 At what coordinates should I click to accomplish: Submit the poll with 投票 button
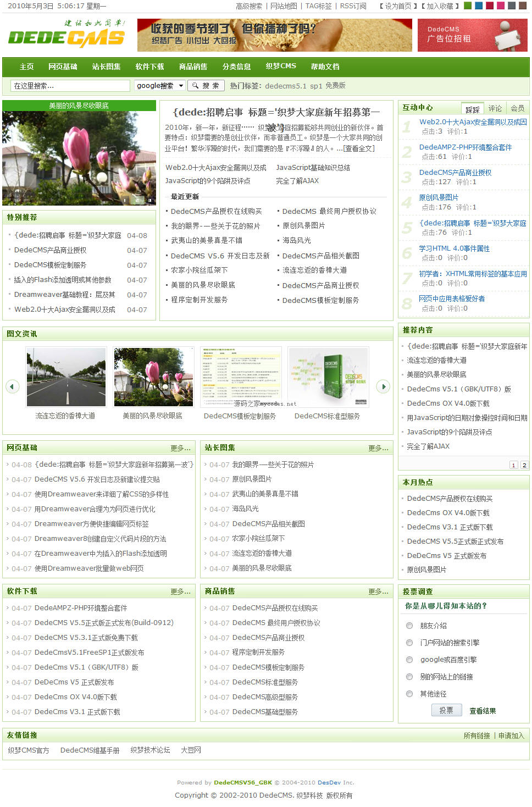446,710
